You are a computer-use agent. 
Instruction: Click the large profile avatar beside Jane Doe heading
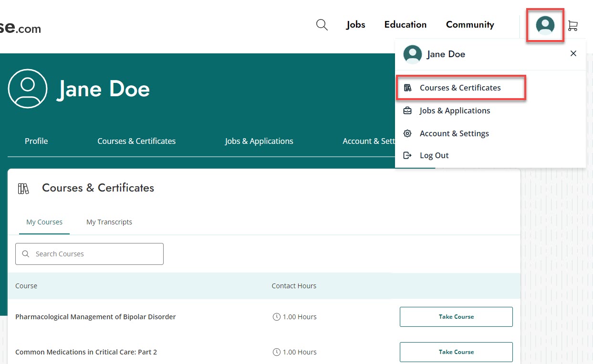click(x=27, y=89)
